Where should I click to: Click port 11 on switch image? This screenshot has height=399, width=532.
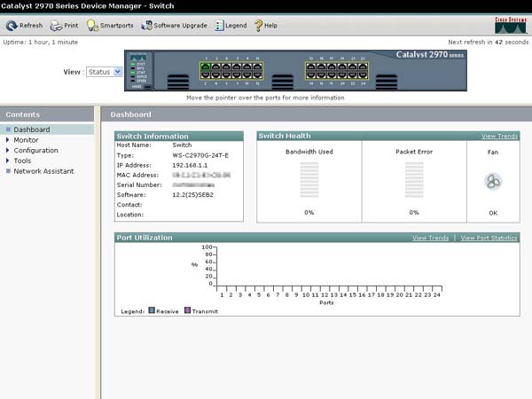click(x=257, y=66)
